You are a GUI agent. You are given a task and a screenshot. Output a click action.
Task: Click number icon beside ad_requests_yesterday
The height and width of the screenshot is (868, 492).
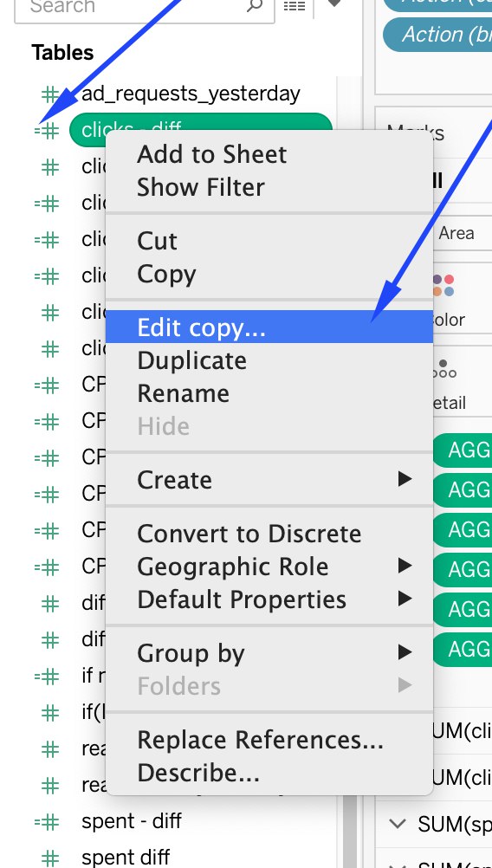(x=50, y=94)
